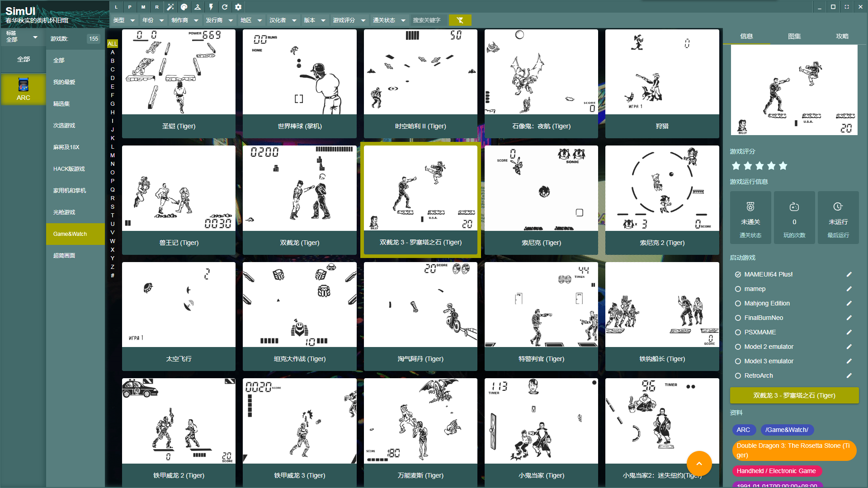Expand the 类型 filter dropdown
Screen dimensions: 868x488
point(124,20)
